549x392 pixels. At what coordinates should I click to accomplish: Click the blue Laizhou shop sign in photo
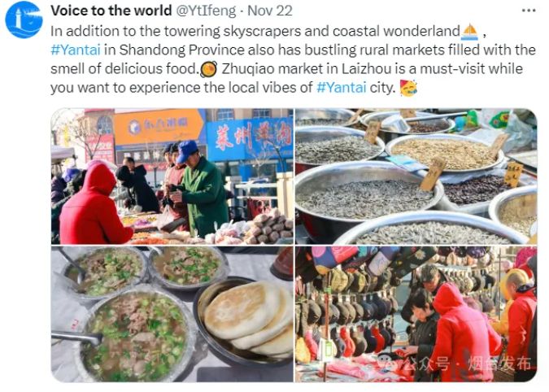click(250, 138)
